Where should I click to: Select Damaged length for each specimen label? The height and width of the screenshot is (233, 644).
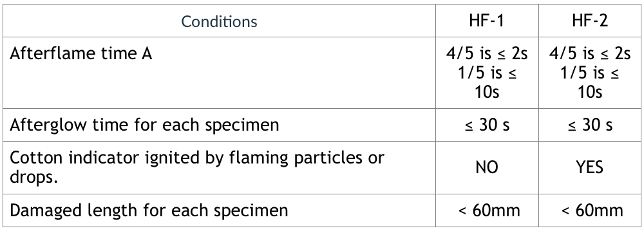(149, 210)
